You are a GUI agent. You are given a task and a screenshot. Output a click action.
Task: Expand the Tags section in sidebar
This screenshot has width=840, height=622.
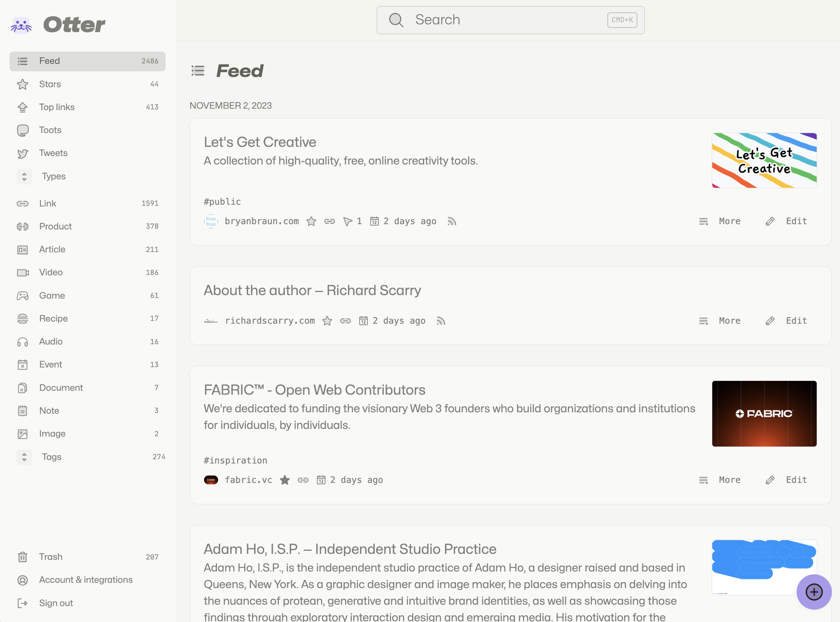[x=24, y=457]
